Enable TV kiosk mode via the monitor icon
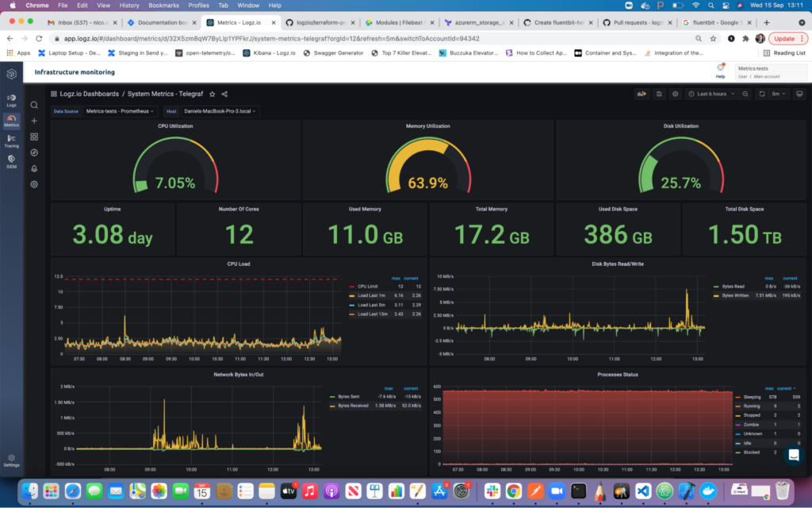This screenshot has height=508, width=812. (799, 94)
